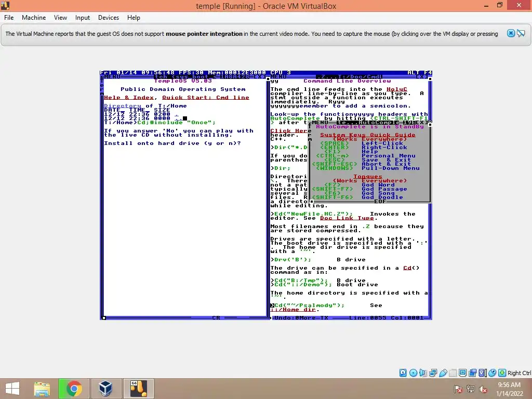Open the Windows Start button
532x399 pixels.
(12, 389)
